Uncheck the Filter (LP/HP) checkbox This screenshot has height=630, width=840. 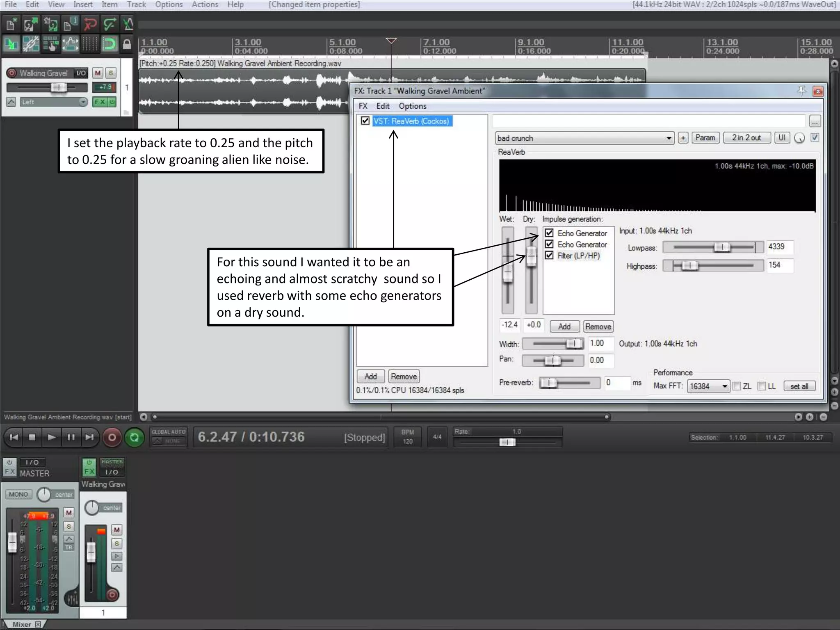tap(549, 256)
